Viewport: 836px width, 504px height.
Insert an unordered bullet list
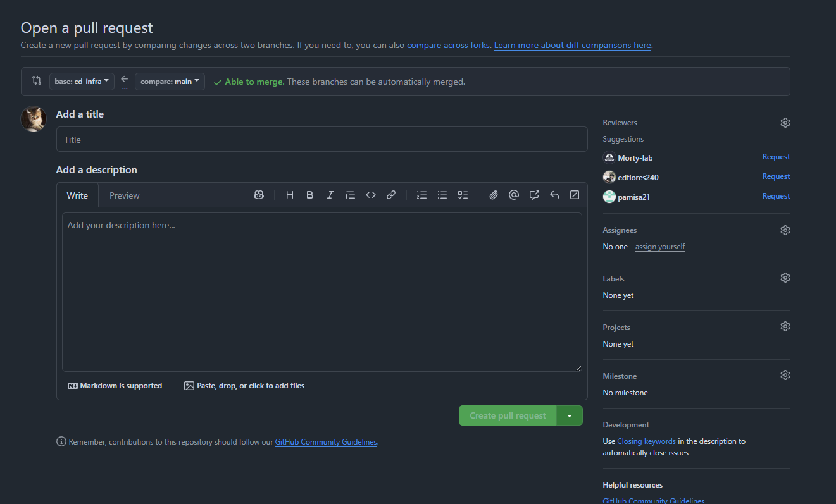(x=442, y=195)
